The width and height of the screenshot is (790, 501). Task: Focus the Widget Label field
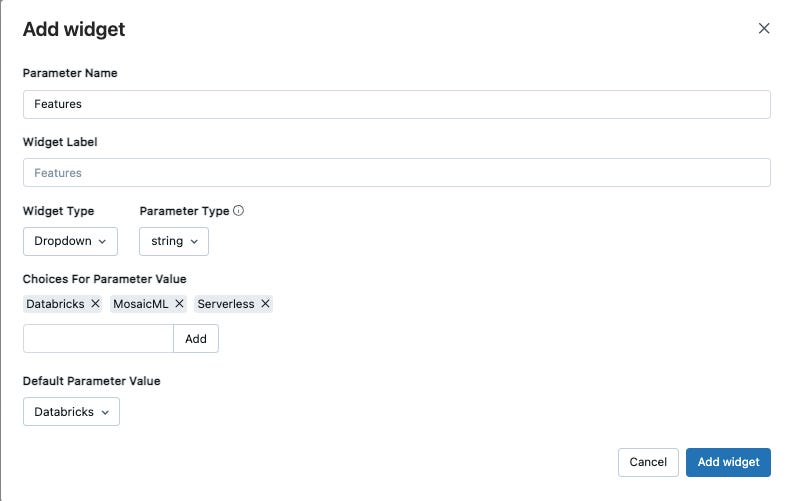click(x=397, y=173)
